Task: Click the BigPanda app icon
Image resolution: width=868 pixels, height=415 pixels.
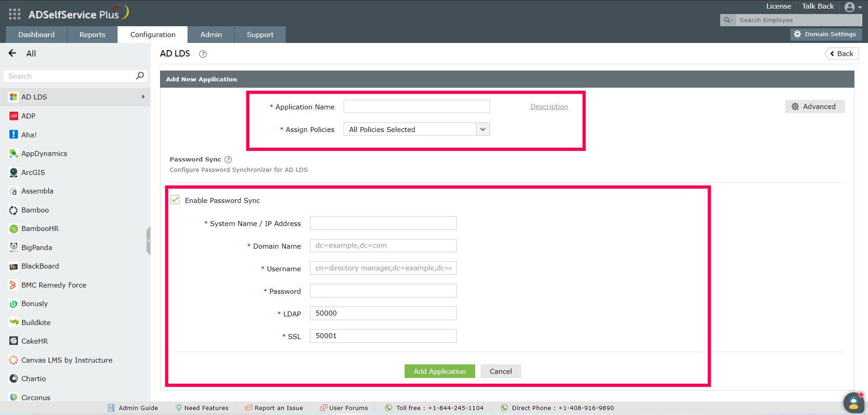Action: pyautogui.click(x=14, y=248)
